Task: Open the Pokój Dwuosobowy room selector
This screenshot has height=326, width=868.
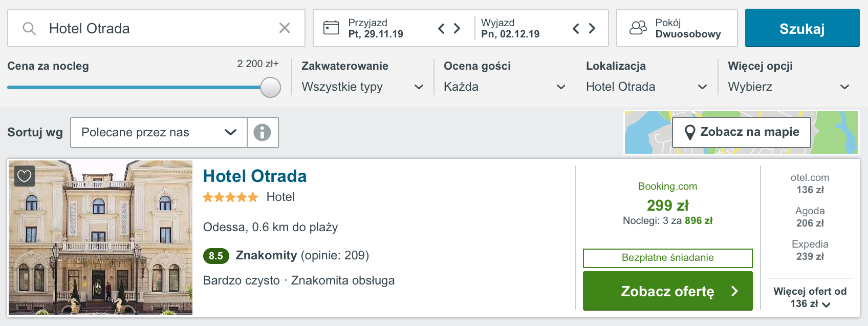Action: click(x=677, y=28)
